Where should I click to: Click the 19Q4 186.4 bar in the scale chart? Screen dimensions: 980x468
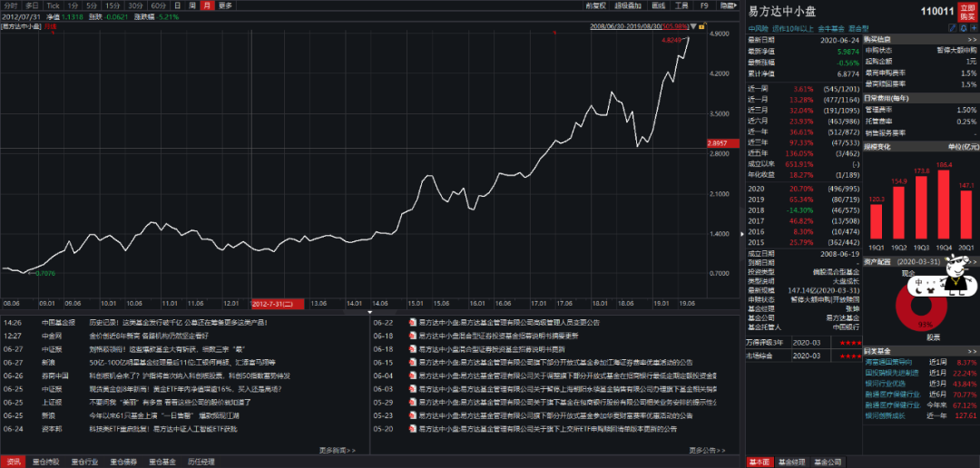click(x=944, y=204)
